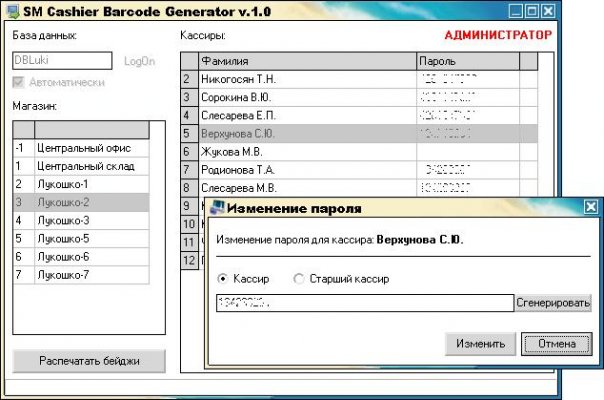Select the Кассир radio button
The width and height of the screenshot is (604, 400).
tap(222, 278)
